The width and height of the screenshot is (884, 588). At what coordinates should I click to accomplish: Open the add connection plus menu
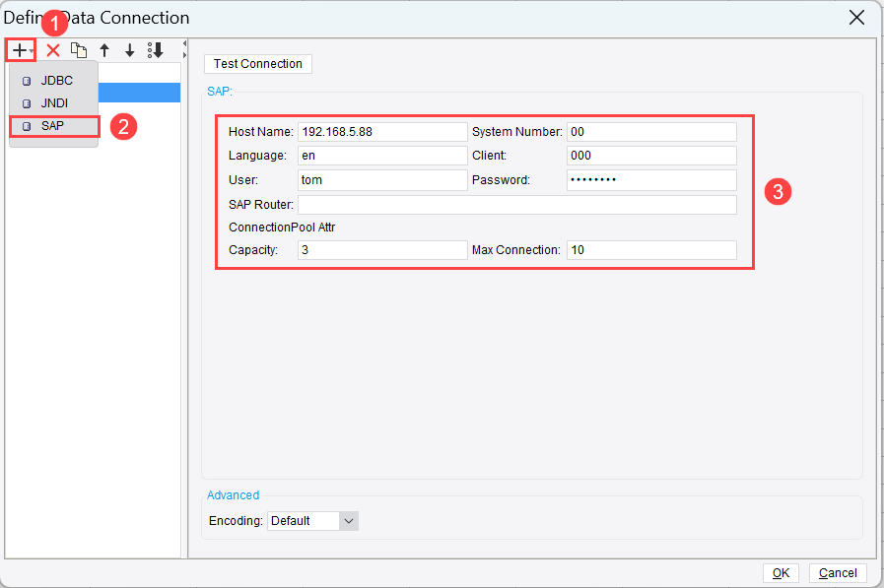(21, 50)
